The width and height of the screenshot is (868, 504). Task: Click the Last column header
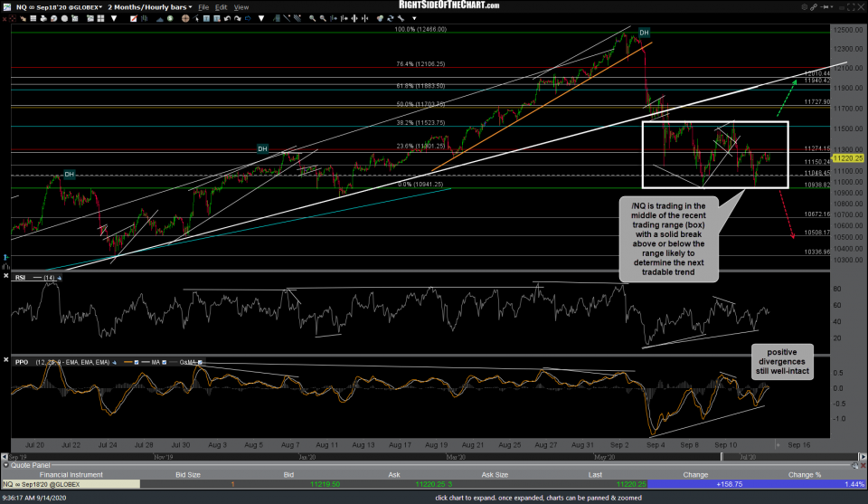595,475
